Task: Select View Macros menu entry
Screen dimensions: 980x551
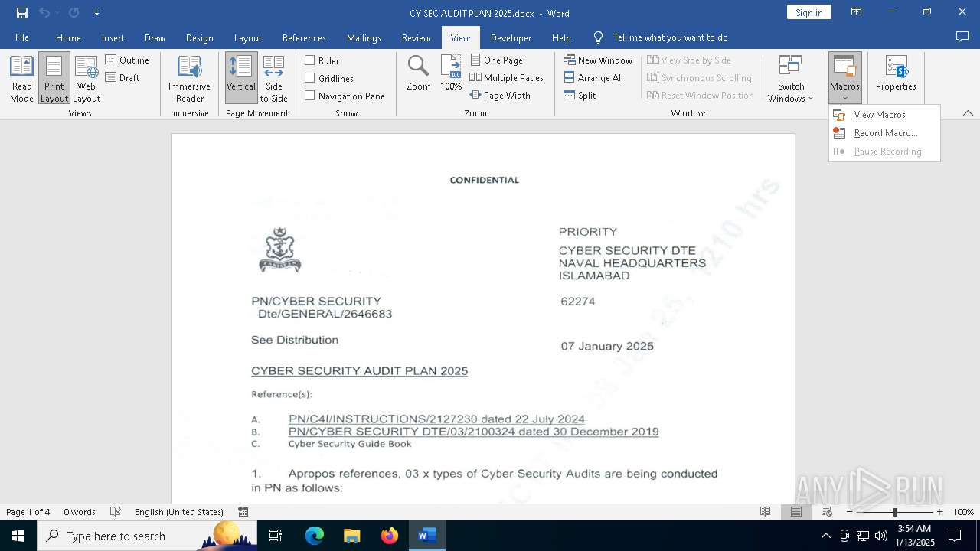Action: click(x=884, y=115)
